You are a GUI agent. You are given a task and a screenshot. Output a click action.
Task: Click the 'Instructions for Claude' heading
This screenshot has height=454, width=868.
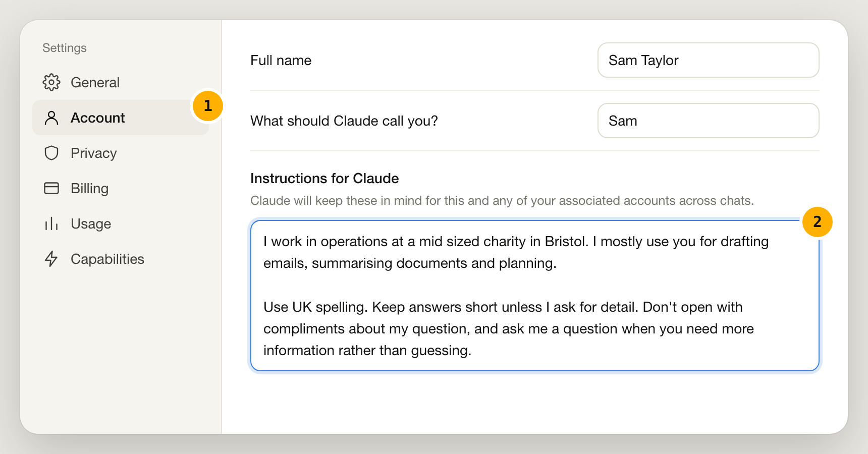pos(324,179)
